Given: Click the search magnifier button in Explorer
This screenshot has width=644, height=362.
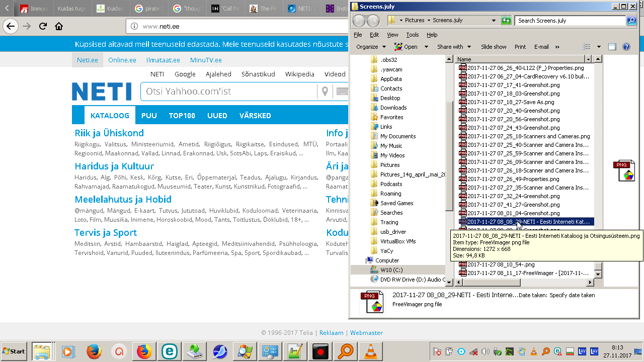Looking at the screenshot, I should tap(631, 21).
